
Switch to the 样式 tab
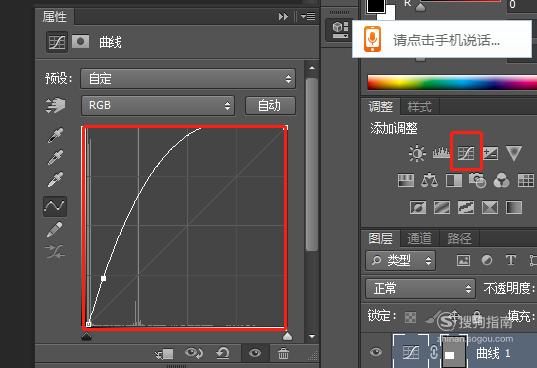(420, 107)
